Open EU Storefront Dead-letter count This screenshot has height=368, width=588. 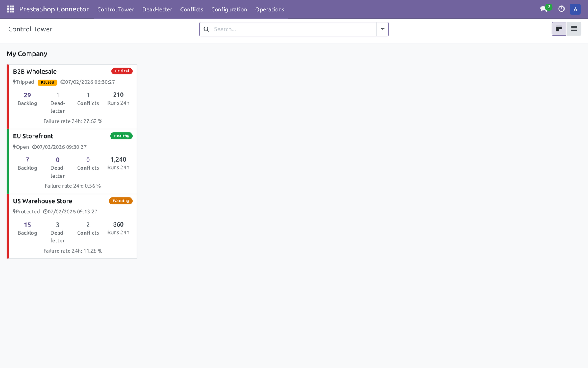(58, 168)
